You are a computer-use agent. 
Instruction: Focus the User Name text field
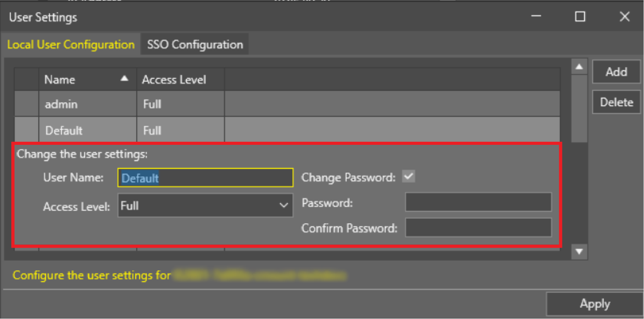pos(205,178)
